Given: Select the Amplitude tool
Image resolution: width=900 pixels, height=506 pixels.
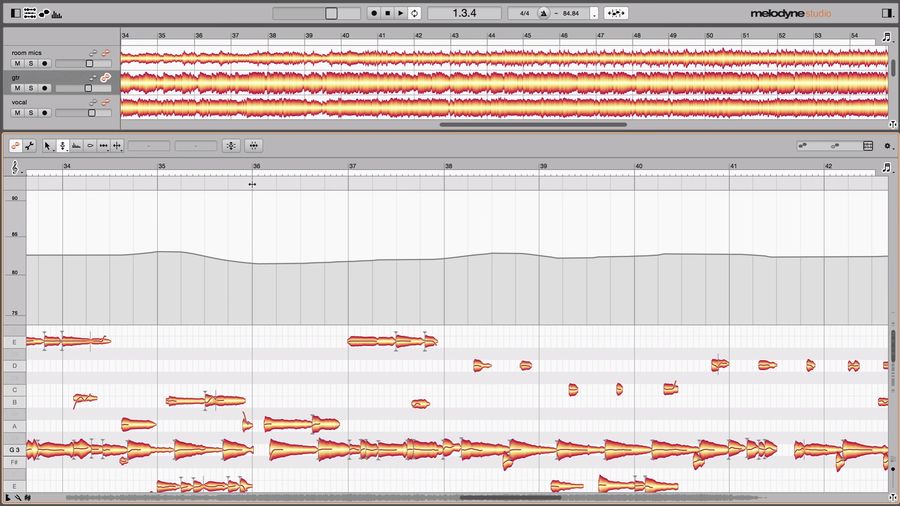Looking at the screenshot, I should coord(90,146).
